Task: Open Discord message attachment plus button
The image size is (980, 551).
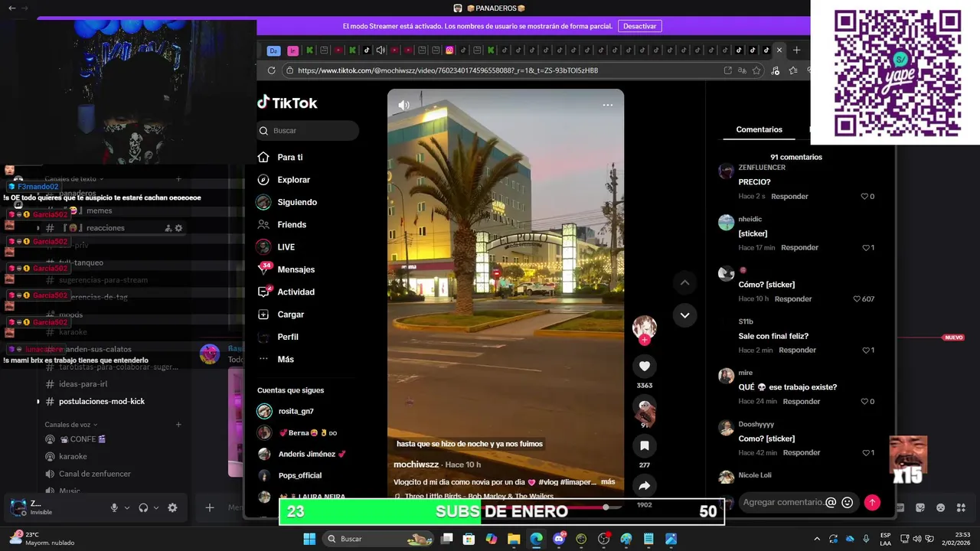Action: point(210,507)
